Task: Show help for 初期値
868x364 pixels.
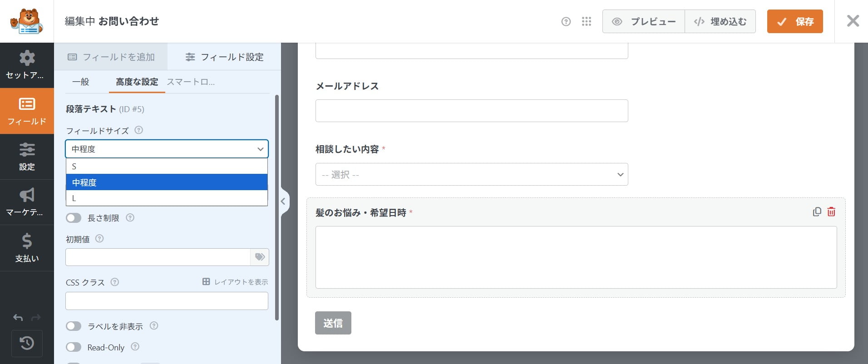Action: pyautogui.click(x=99, y=238)
